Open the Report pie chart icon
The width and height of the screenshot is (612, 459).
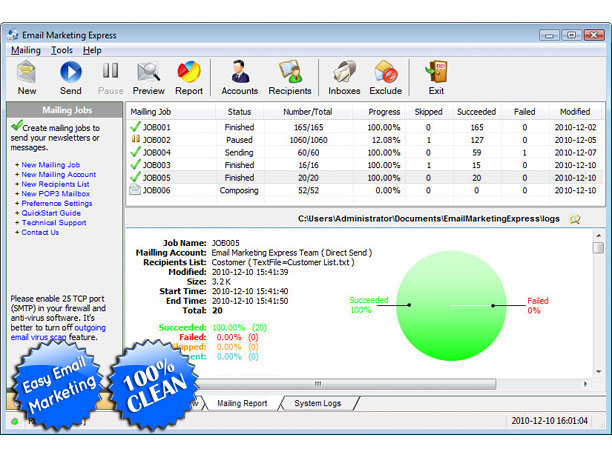(x=189, y=72)
